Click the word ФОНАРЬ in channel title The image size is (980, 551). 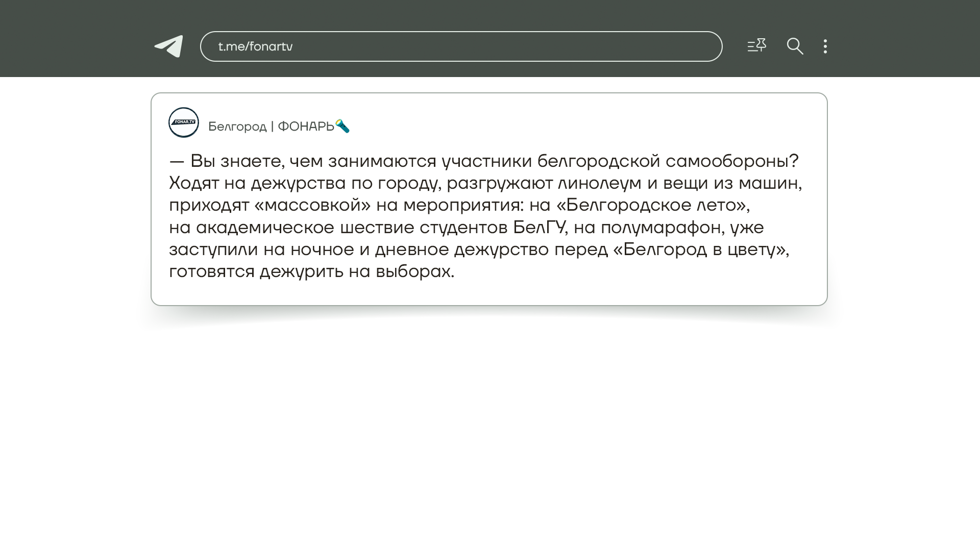pyautogui.click(x=306, y=127)
